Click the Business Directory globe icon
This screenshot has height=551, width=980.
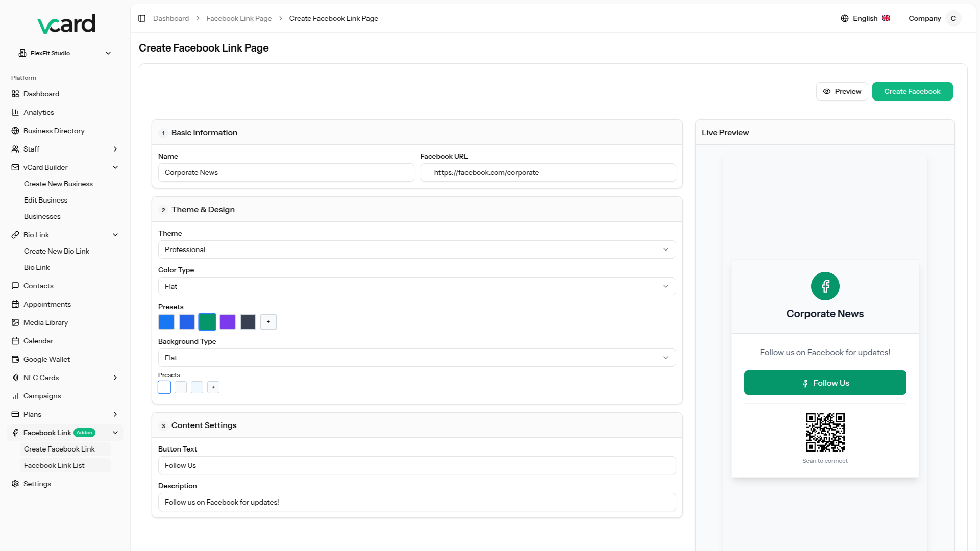point(15,131)
